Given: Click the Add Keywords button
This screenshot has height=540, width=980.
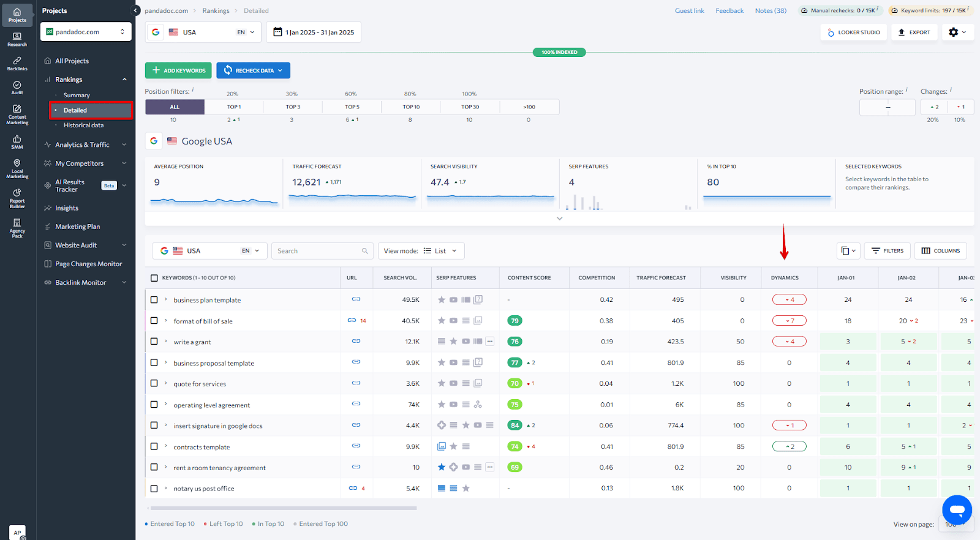Looking at the screenshot, I should coord(178,70).
